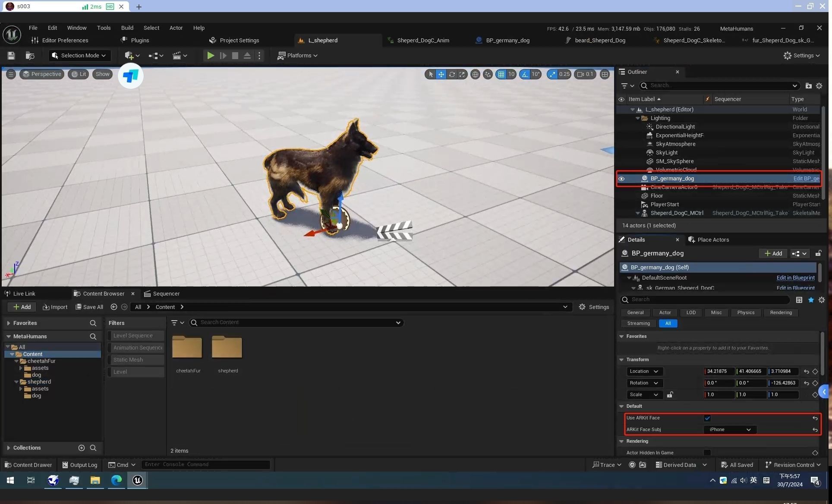Toggle Actor Hidden In Game checkbox
Image resolution: width=832 pixels, height=504 pixels.
[707, 453]
